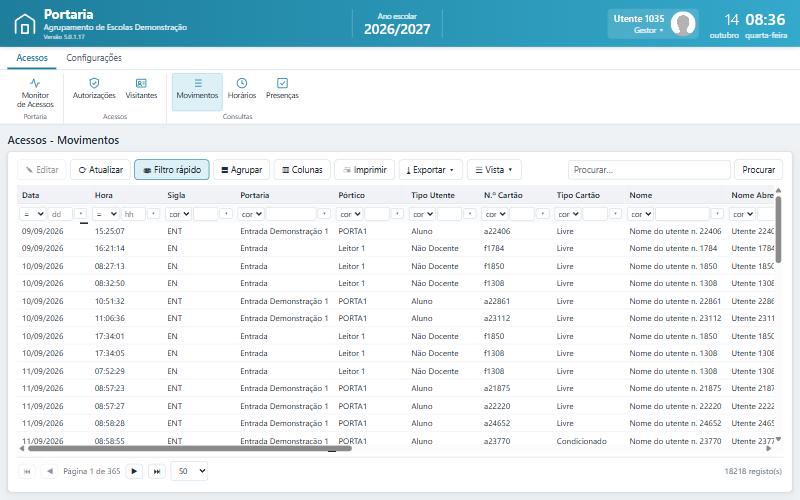Select row with time 07:52:29
This screenshot has height=500, width=800.
coord(396,371)
